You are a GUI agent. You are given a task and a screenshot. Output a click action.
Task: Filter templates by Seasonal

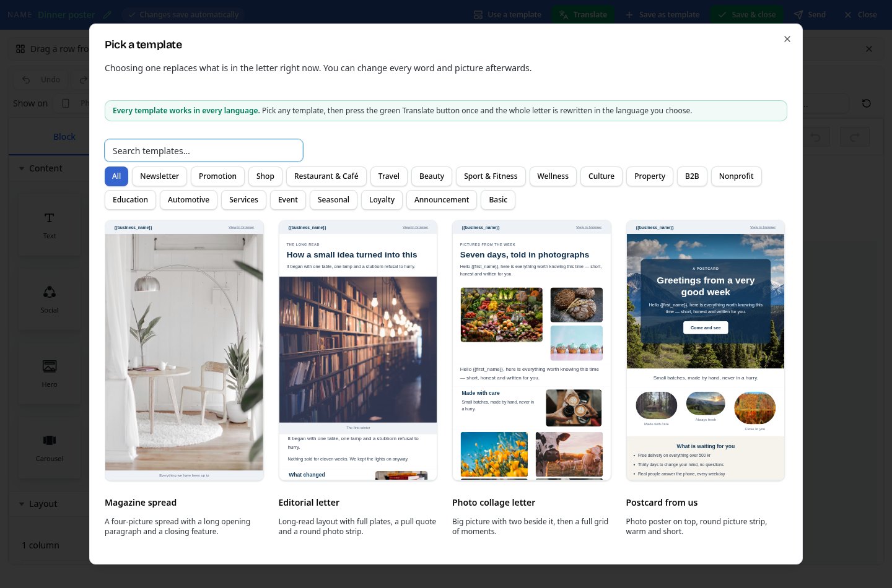(333, 200)
